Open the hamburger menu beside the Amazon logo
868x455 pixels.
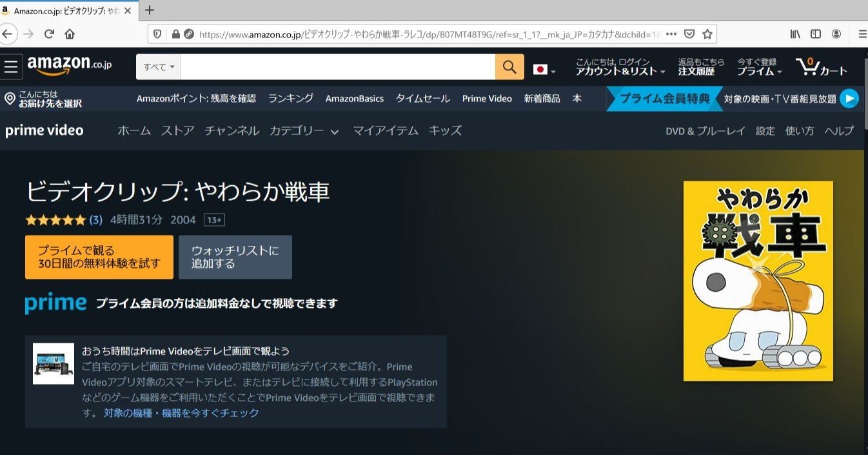pos(10,66)
